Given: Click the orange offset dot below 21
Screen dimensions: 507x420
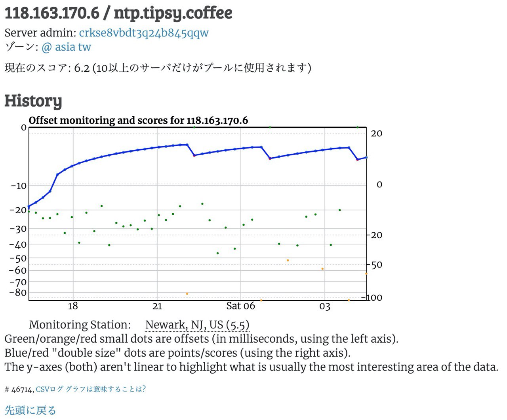Looking at the screenshot, I should 187,294.
